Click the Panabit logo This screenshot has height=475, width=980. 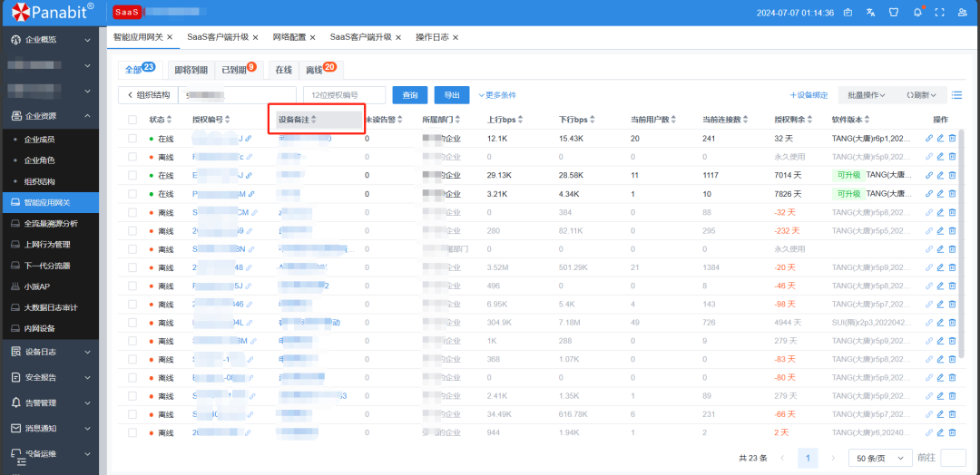click(54, 11)
